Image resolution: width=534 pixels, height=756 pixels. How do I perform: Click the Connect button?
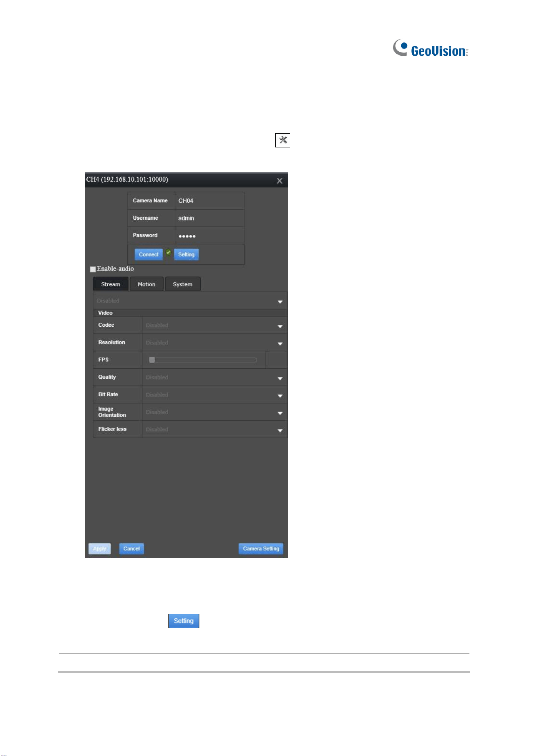pos(149,254)
